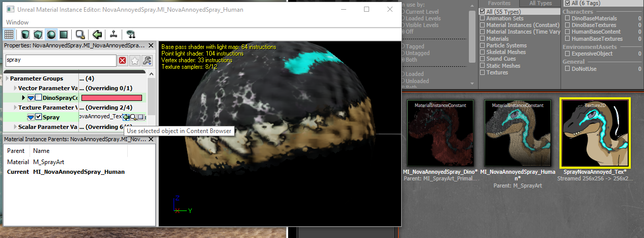This screenshot has width=644, height=238.
Task: Select the plane preview primitive
Action: pos(64,35)
